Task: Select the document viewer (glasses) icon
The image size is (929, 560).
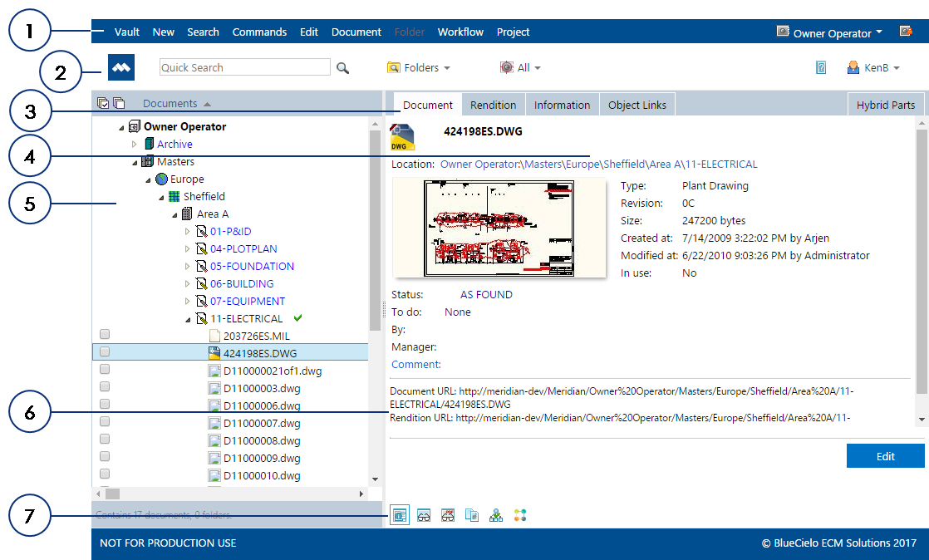Action: pos(424,514)
